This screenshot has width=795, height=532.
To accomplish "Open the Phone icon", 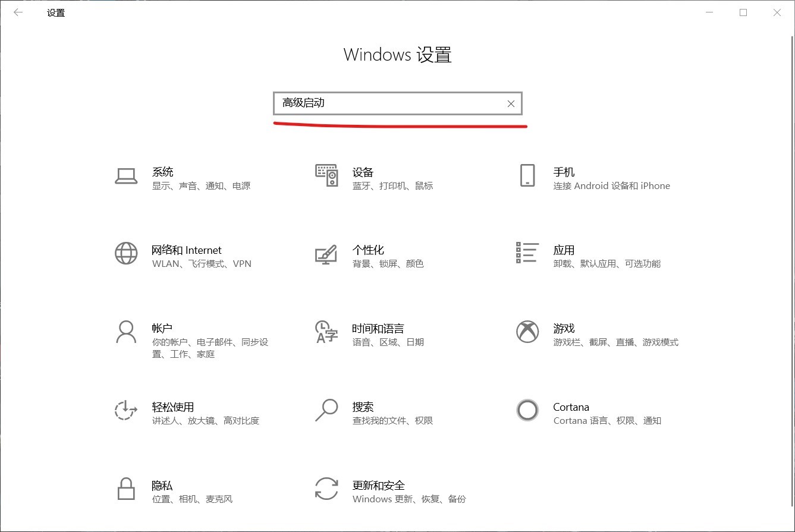I will [527, 176].
